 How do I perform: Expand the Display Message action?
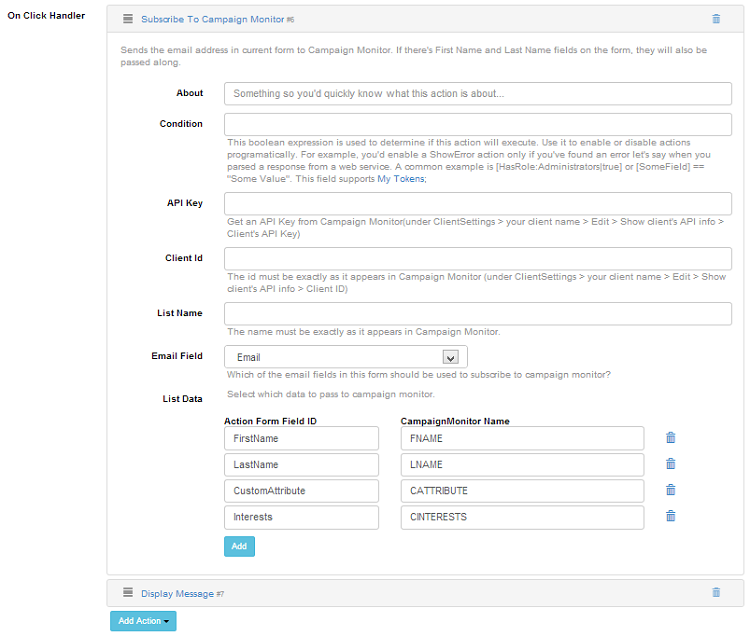177,593
